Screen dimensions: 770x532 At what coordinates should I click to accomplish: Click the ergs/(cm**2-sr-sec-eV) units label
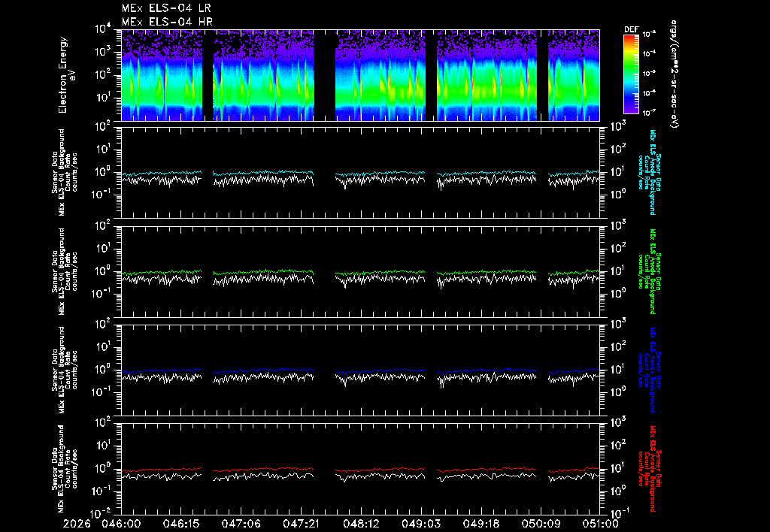click(675, 74)
